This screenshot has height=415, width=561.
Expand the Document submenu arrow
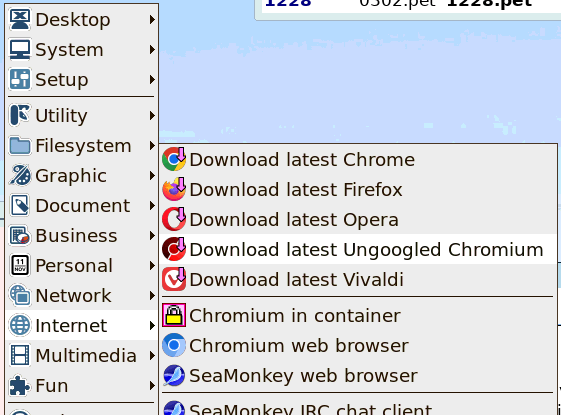tap(152, 206)
